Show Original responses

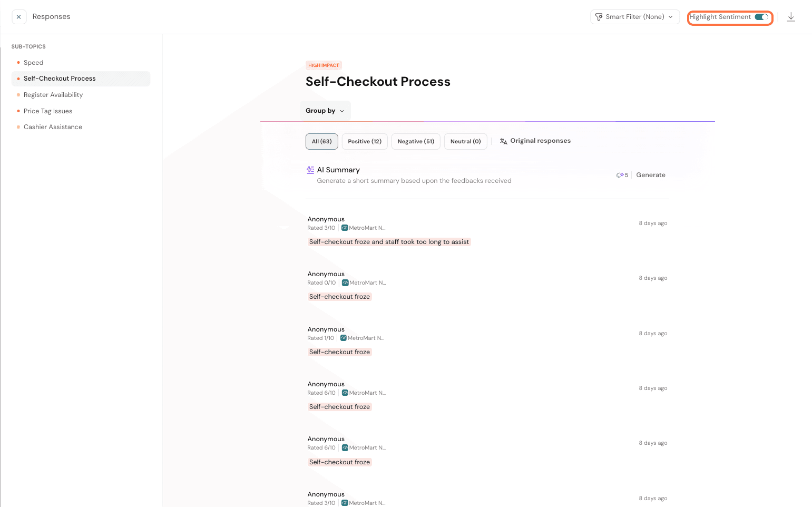click(540, 141)
